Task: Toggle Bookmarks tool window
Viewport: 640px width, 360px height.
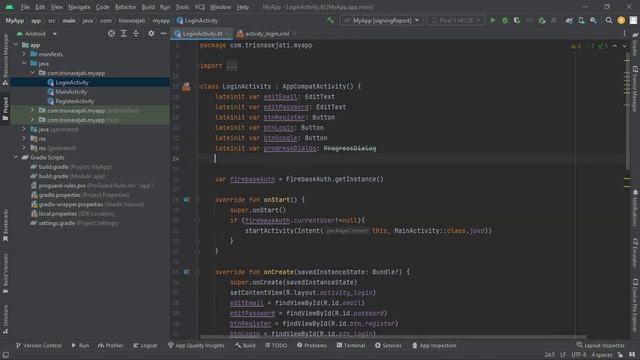Action: point(5,226)
